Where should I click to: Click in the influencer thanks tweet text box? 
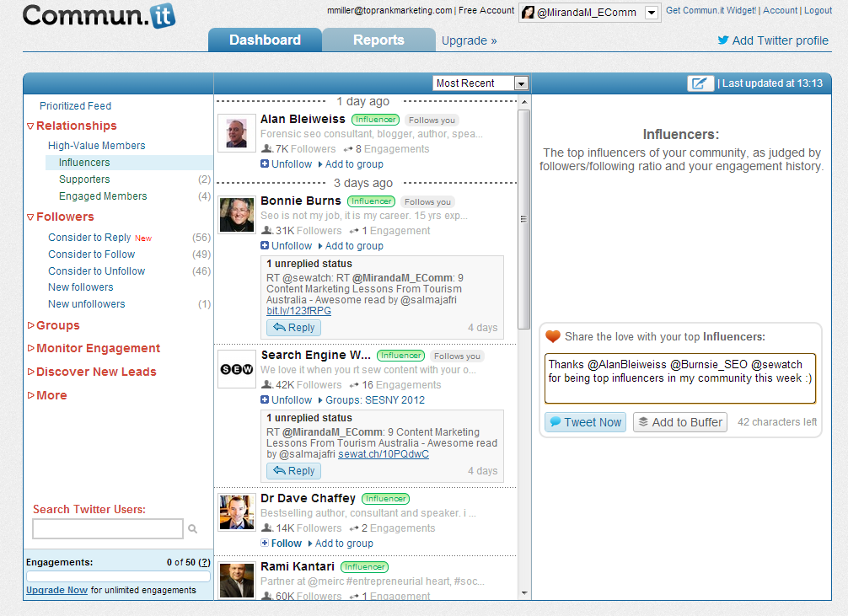pyautogui.click(x=679, y=378)
